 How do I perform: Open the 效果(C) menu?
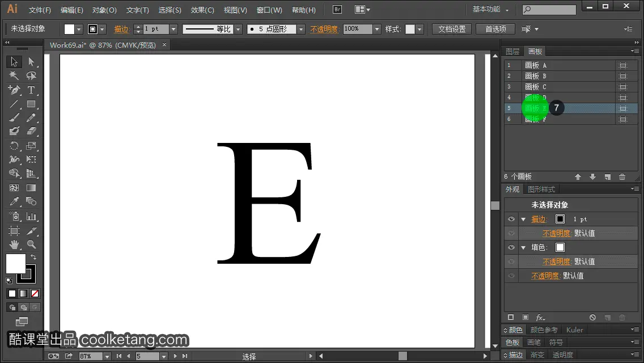pos(202,10)
